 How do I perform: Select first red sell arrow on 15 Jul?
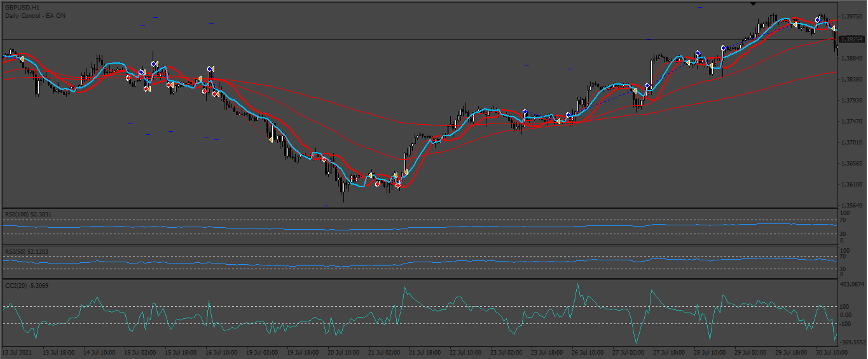click(128, 78)
